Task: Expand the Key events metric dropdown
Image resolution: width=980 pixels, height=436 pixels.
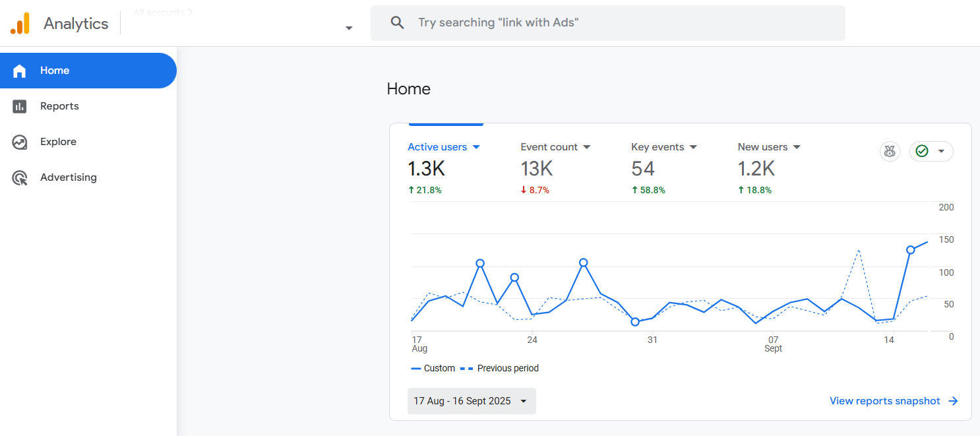Action: point(693,147)
